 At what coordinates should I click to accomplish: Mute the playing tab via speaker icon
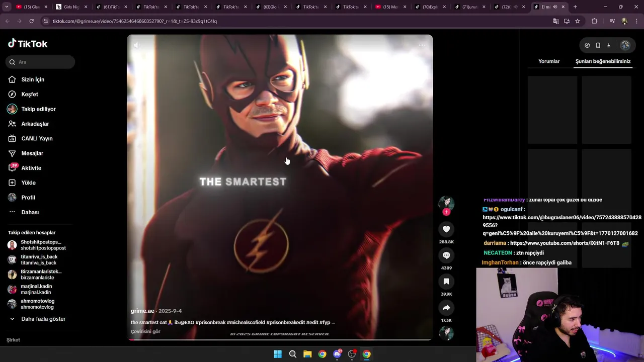[555, 7]
